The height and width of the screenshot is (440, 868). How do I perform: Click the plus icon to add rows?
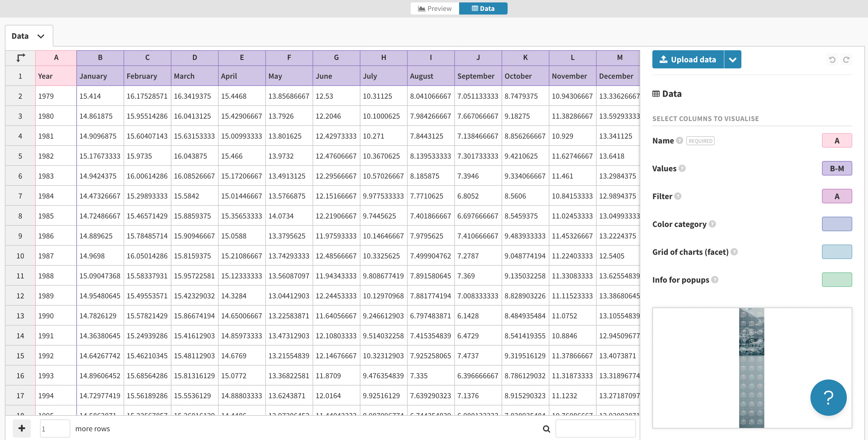(22, 428)
